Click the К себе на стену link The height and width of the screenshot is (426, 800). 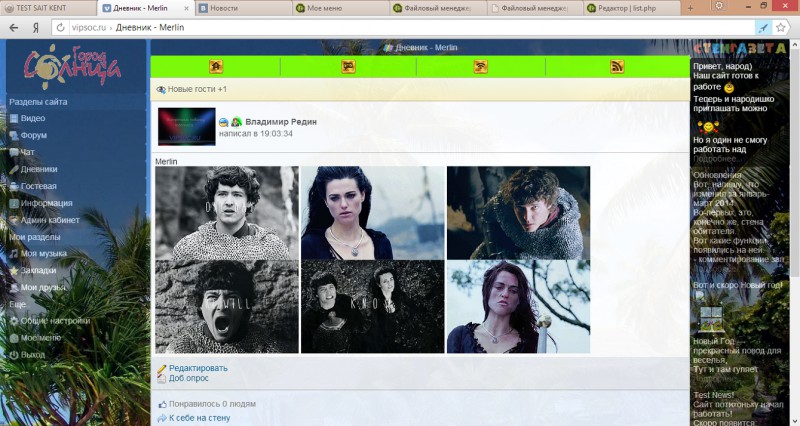click(199, 418)
